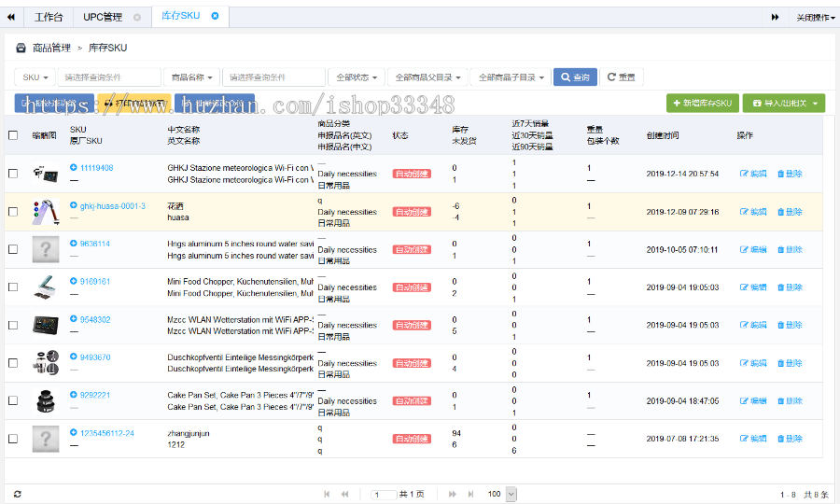Open the 商品名称 search-type dropdown
The width and height of the screenshot is (840, 504).
[x=191, y=77]
